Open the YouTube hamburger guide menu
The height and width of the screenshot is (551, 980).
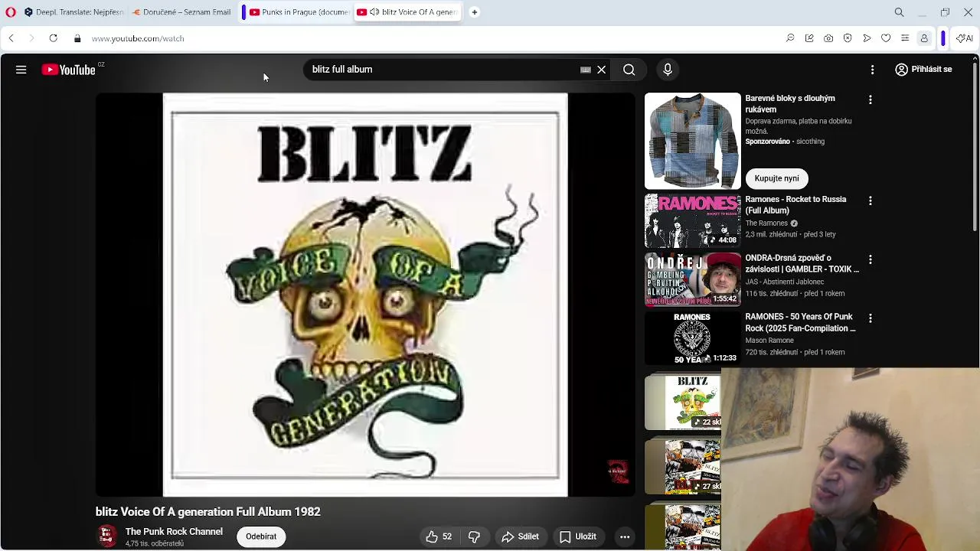pos(21,70)
